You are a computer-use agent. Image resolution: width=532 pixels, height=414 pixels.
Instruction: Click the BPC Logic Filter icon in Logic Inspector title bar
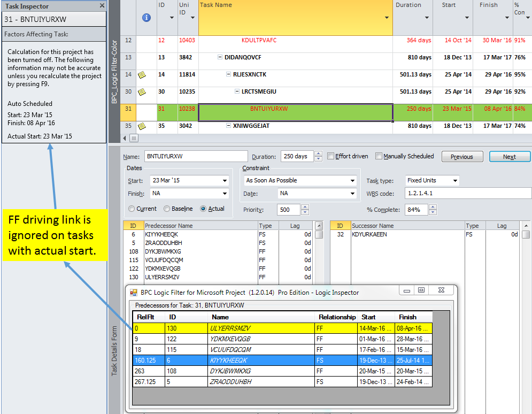tap(133, 293)
